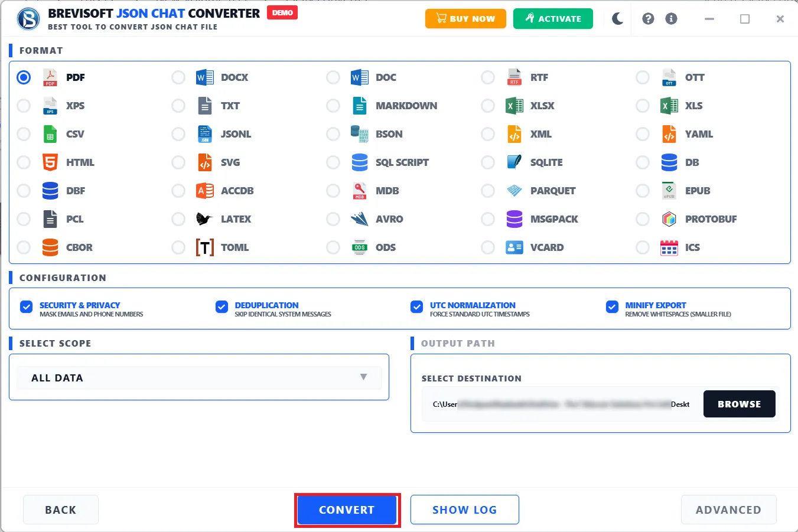Click the CSV sheet icon
The height and width of the screenshot is (532, 798).
50,134
